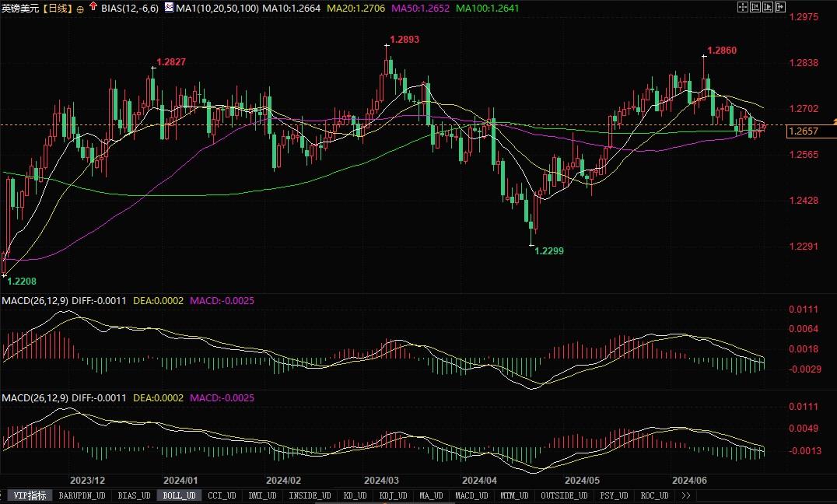Click the BIAS(12,-6,6) indicator label
837x504 pixels.
point(129,8)
